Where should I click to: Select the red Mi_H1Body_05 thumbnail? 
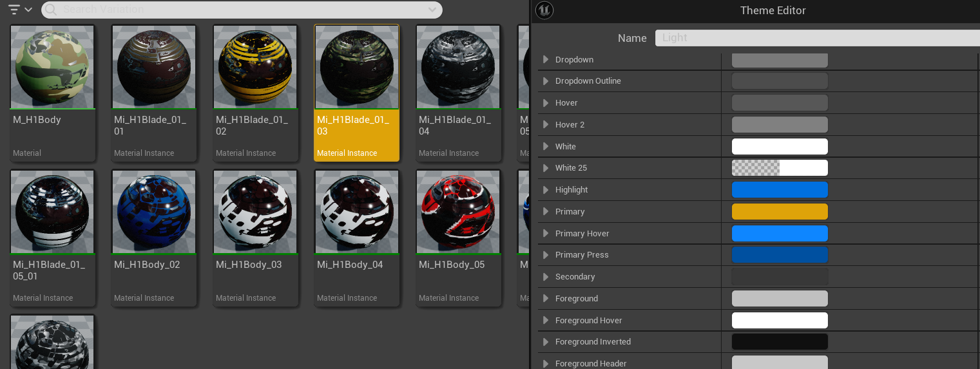click(x=458, y=212)
